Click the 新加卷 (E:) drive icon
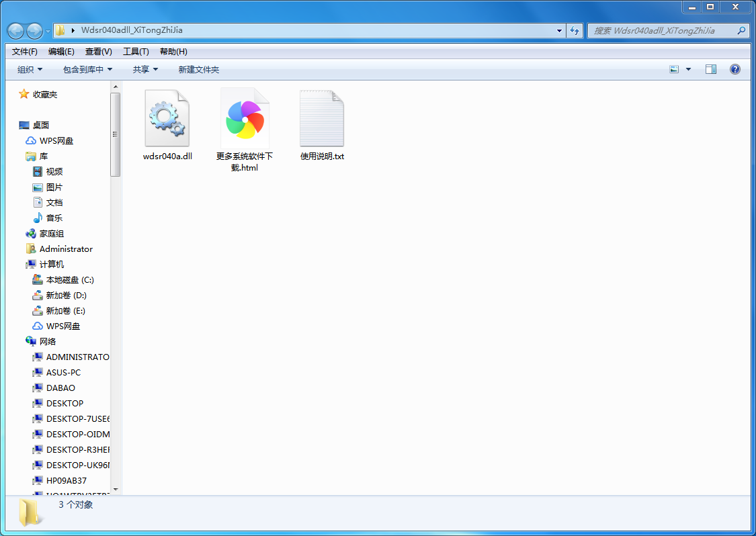The width and height of the screenshot is (756, 536). point(38,310)
